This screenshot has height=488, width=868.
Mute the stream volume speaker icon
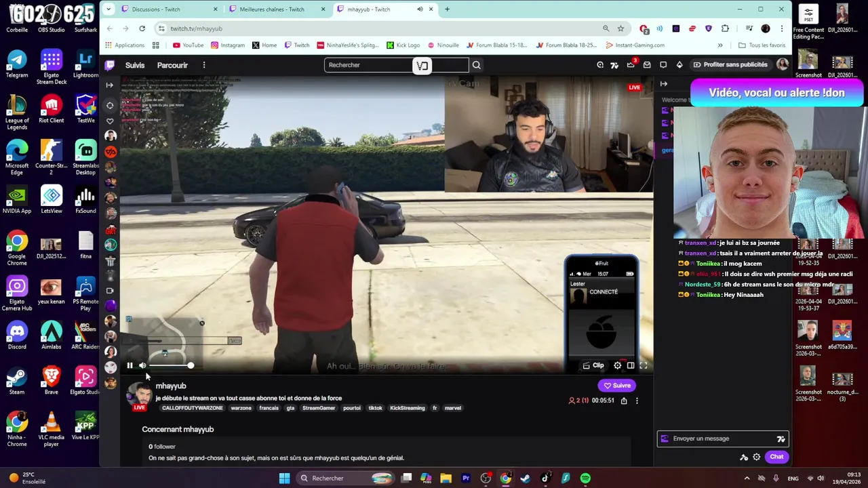pyautogui.click(x=142, y=366)
